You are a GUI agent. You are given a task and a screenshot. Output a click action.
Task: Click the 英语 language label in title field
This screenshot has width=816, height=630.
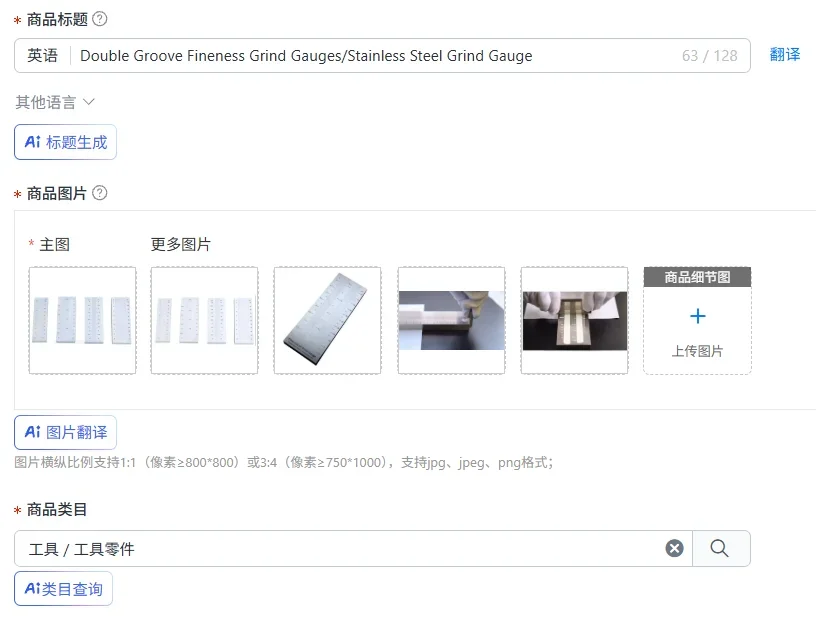click(x=42, y=56)
